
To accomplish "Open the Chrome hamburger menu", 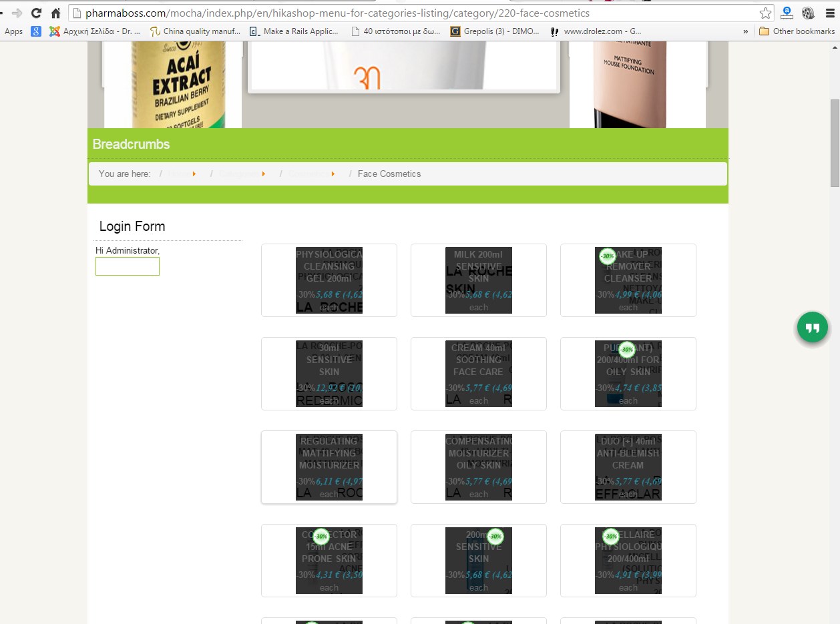I will click(830, 13).
